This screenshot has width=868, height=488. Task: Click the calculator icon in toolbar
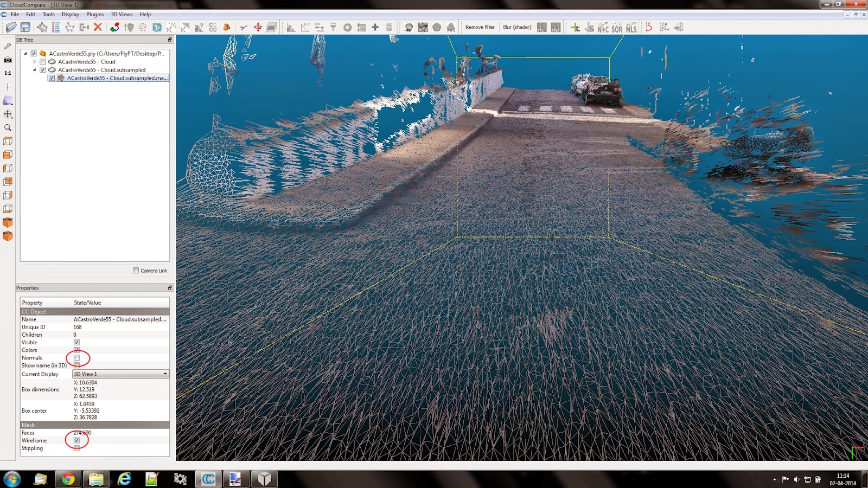coord(389,27)
